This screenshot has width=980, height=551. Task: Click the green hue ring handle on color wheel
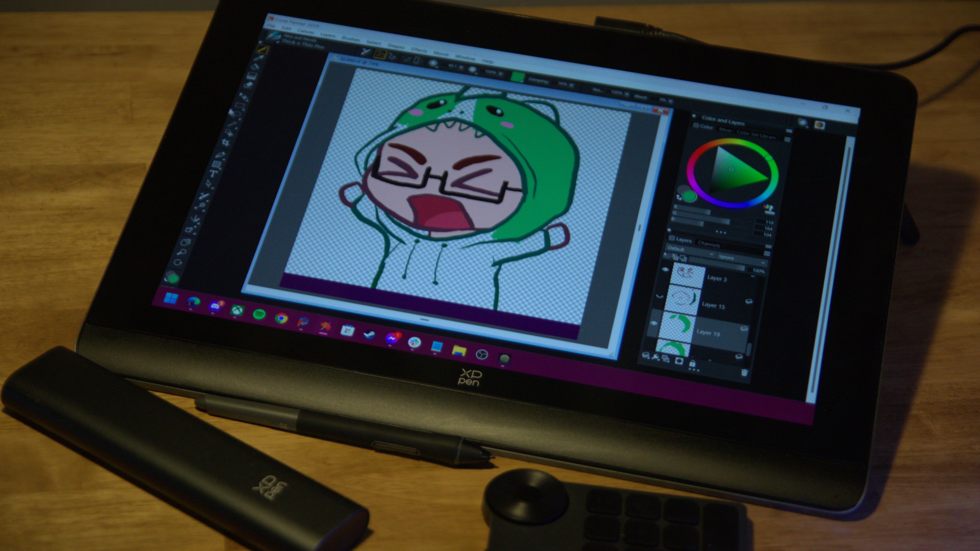coord(768,157)
